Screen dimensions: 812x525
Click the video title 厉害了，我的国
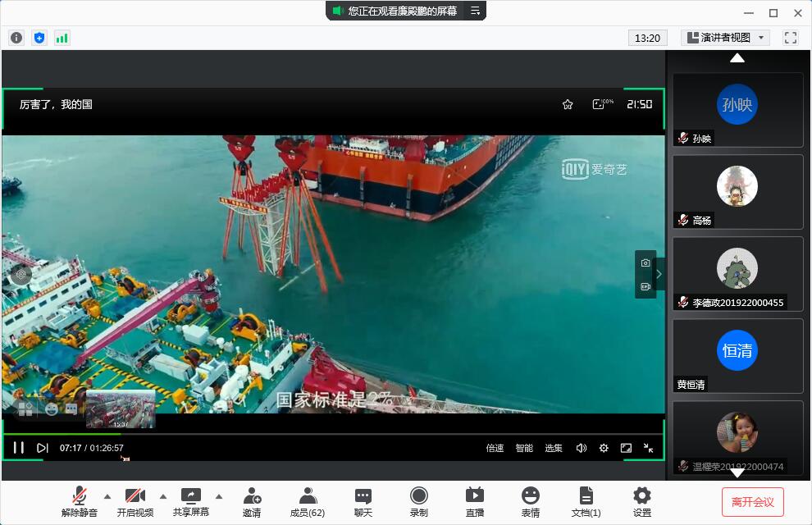56,104
